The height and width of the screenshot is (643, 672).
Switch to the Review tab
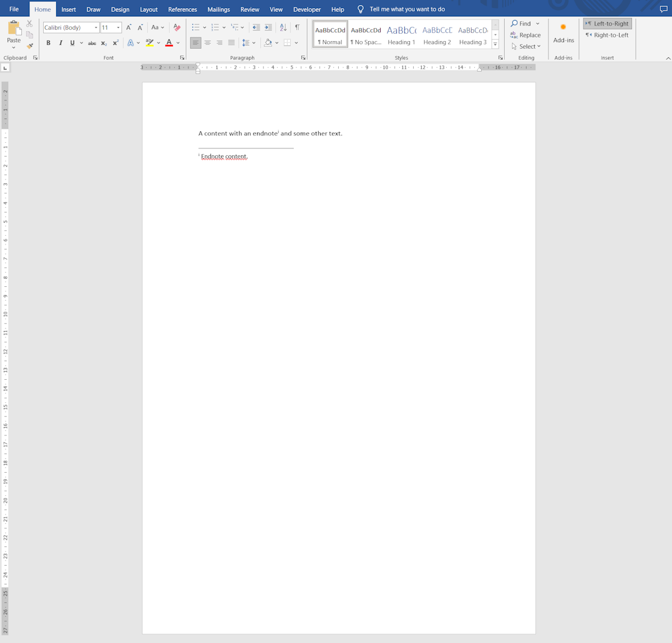pos(250,9)
